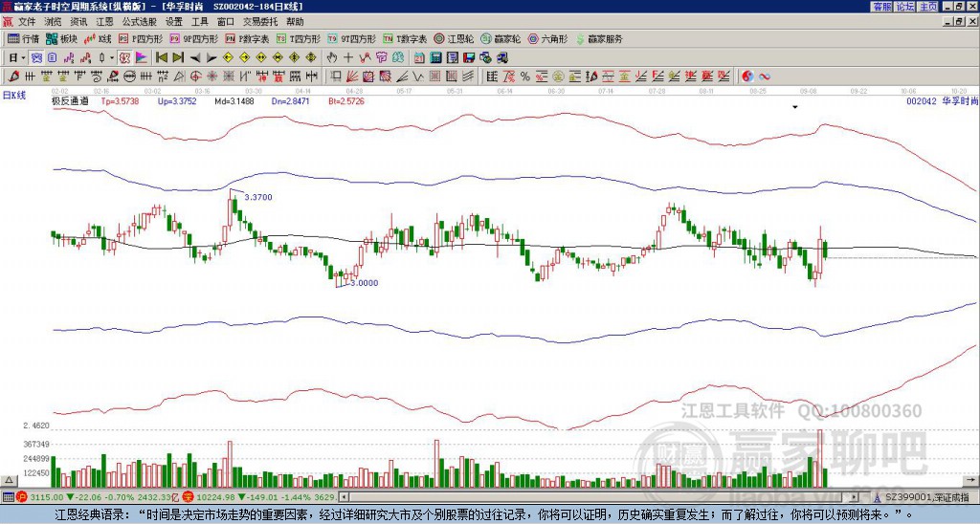
Task: Open the 江恩轮 Gann wheel
Action: (454, 38)
